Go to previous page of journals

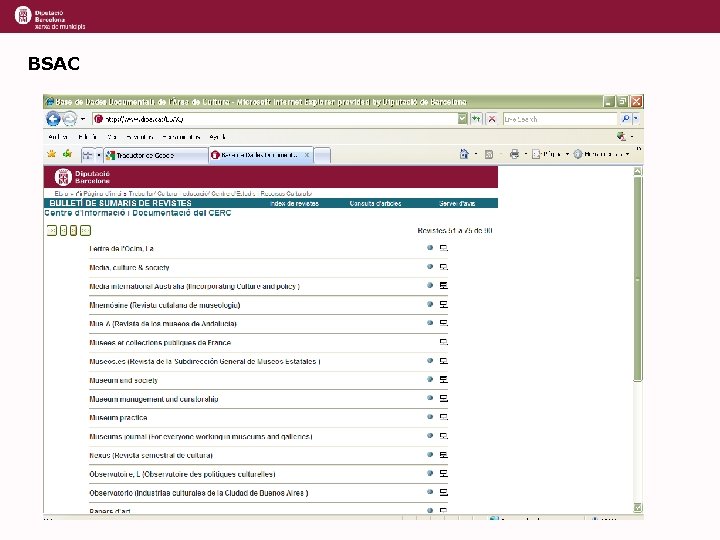tap(63, 231)
